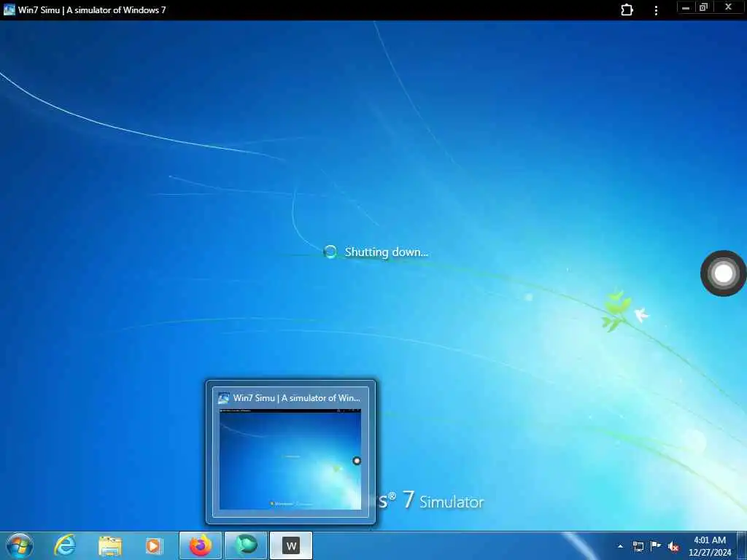Open the extensions puzzle icon in title bar
This screenshot has width=747, height=560.
pos(627,9)
